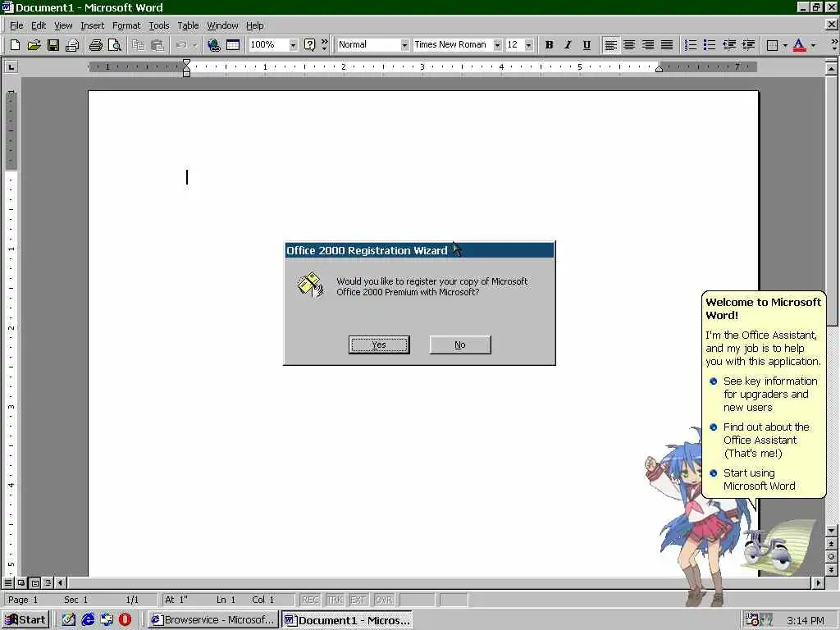840x630 pixels.
Task: Open the Windows Start button
Action: (25, 620)
